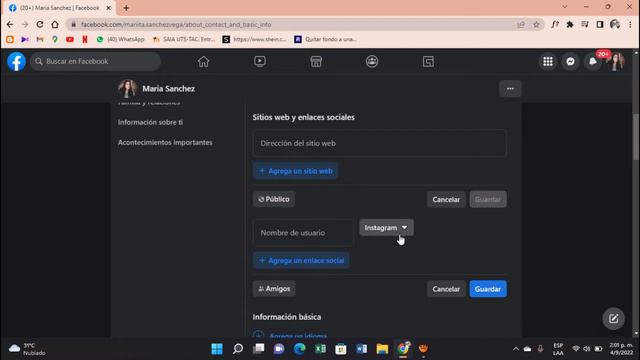Open taskbar search magnifier

point(238,349)
